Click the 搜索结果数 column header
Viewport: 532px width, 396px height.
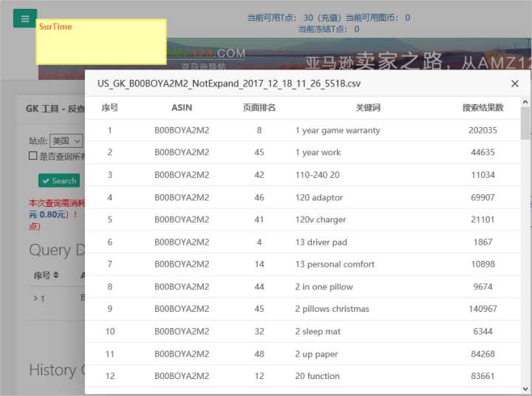(x=482, y=107)
